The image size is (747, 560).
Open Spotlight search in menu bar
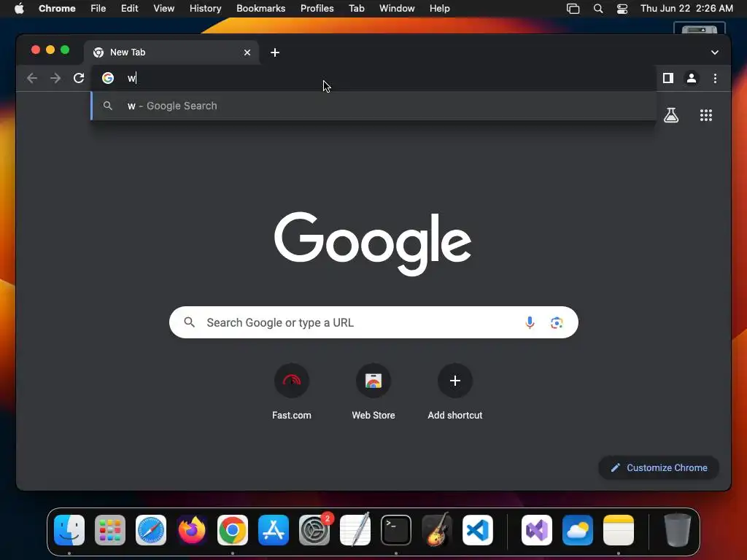coord(598,9)
